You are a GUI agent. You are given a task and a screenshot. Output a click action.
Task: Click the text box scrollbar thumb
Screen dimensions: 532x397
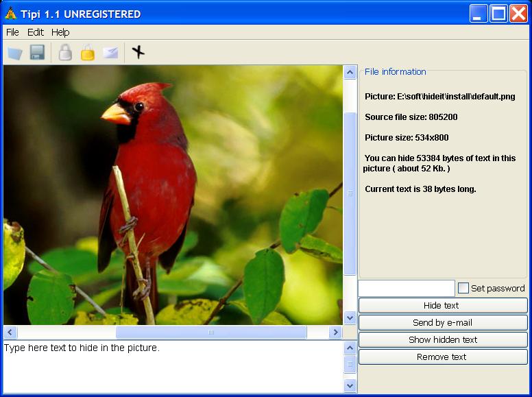(x=350, y=364)
